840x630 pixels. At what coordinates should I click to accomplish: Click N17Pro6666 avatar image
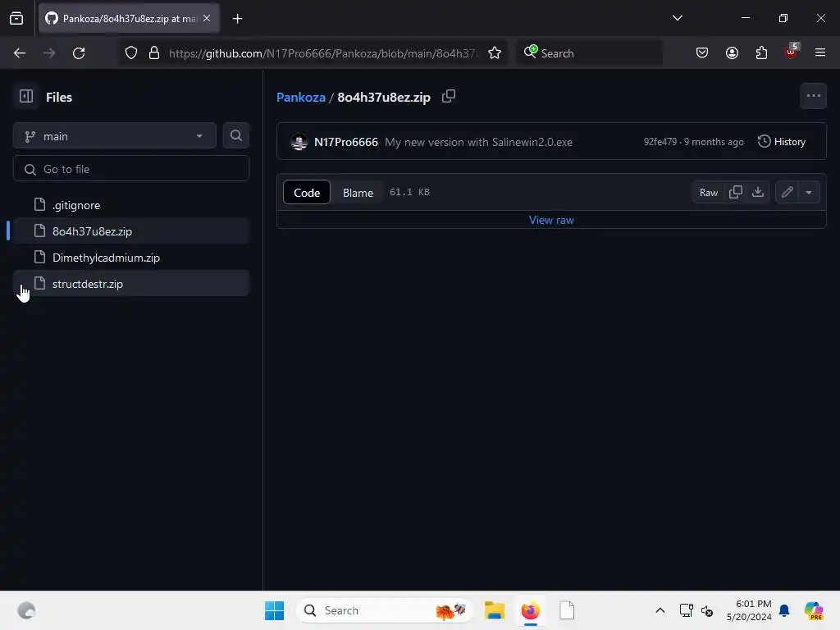pos(299,142)
